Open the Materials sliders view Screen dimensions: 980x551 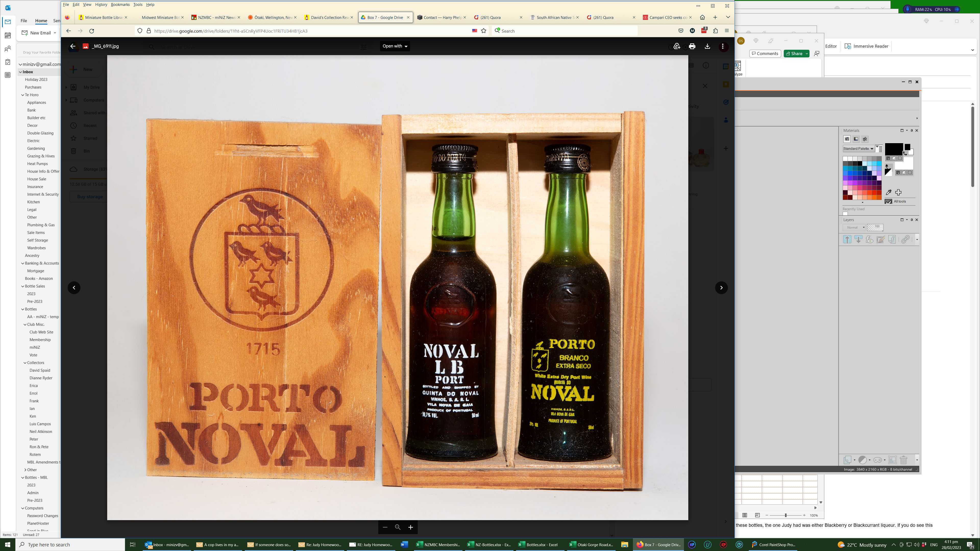[865, 139]
